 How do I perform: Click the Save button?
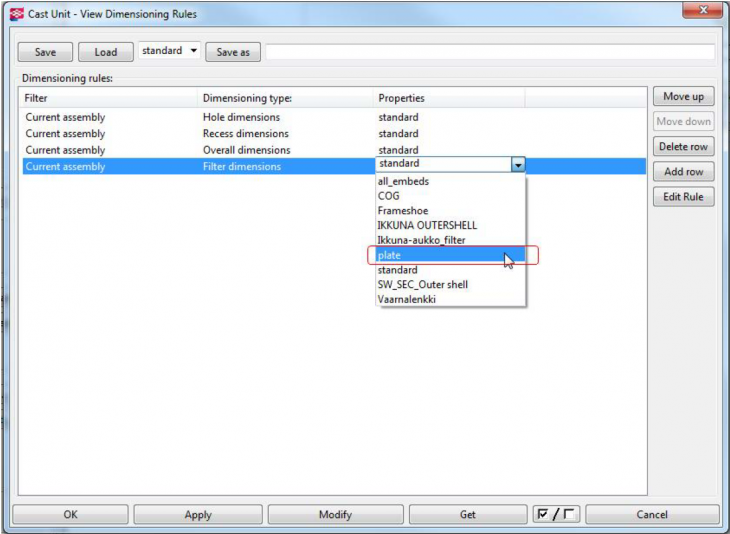[45, 52]
